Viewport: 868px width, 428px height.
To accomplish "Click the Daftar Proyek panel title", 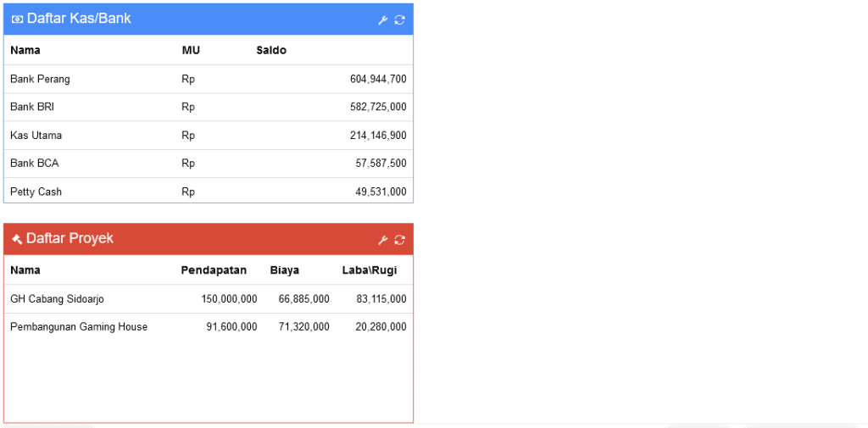I will tap(70, 238).
